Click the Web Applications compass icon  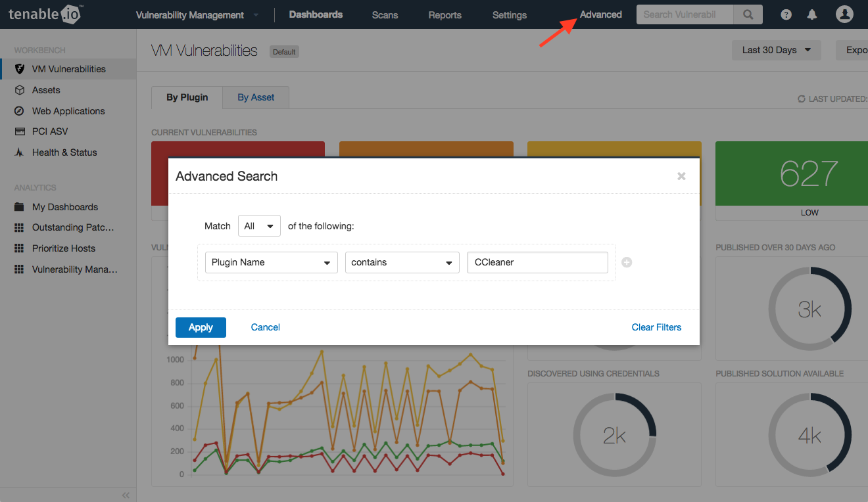tap(20, 111)
